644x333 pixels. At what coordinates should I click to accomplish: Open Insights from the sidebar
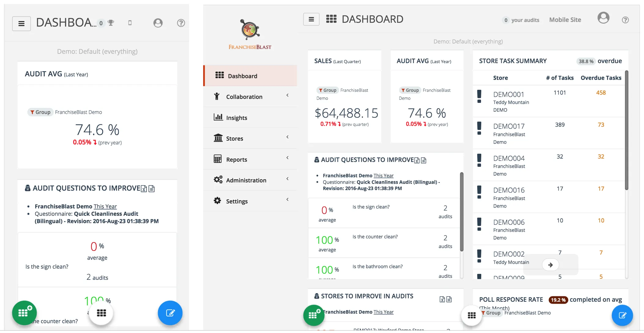click(x=236, y=118)
